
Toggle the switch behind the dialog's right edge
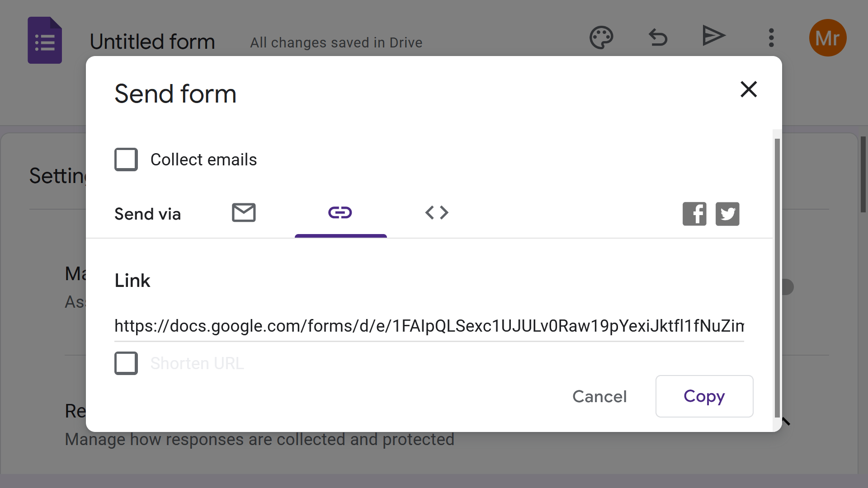[x=787, y=287]
